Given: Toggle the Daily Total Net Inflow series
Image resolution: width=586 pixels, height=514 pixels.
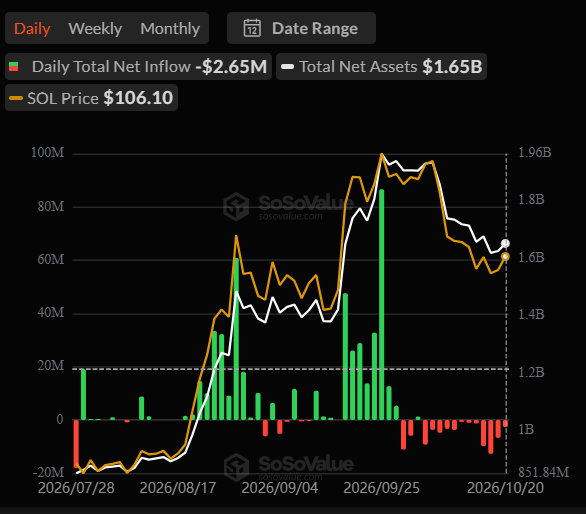Looking at the screenshot, I should pyautogui.click(x=138, y=67).
